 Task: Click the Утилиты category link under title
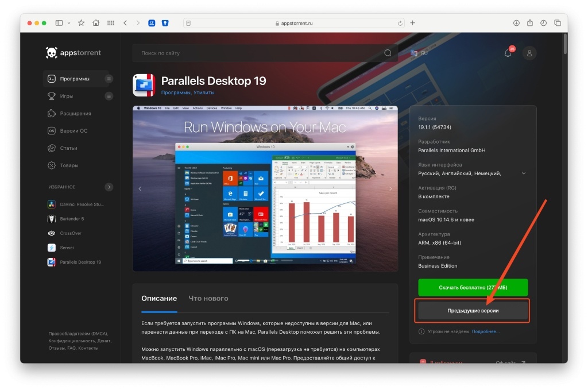(204, 92)
